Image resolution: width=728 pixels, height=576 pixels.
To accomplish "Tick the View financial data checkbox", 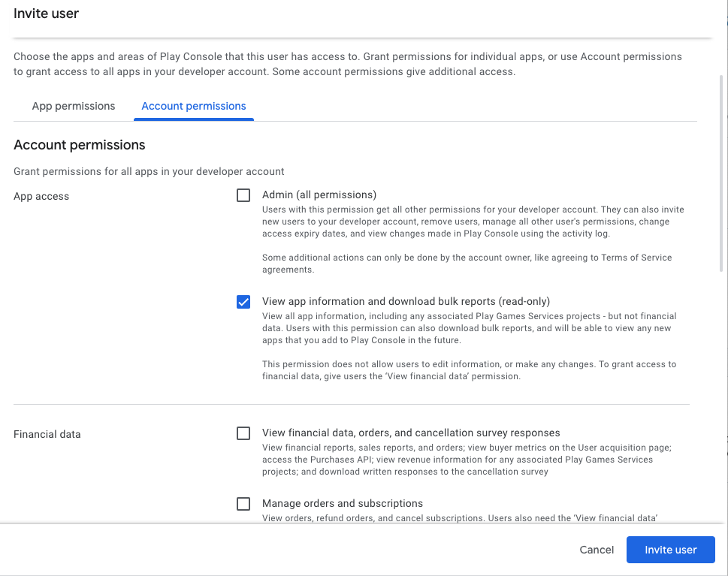I will (x=243, y=433).
